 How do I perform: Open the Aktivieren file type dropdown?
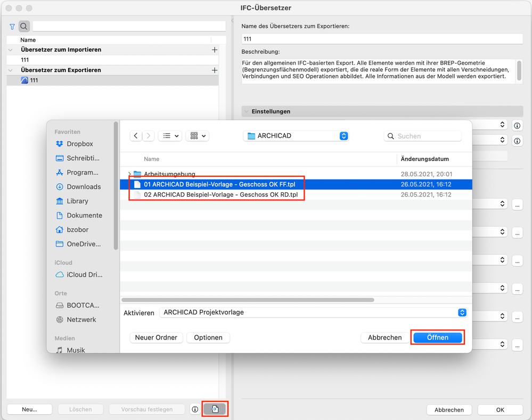pos(314,312)
